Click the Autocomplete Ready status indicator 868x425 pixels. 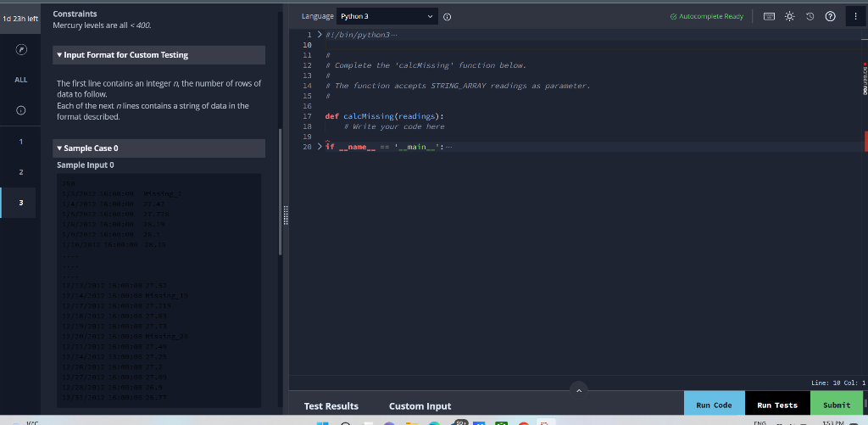coord(706,17)
